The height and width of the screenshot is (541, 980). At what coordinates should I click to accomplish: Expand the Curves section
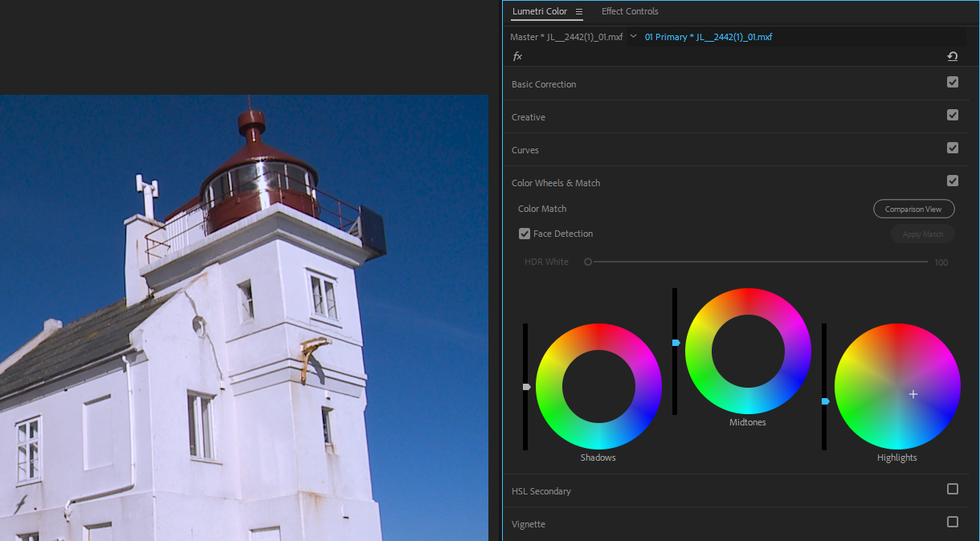pos(525,149)
